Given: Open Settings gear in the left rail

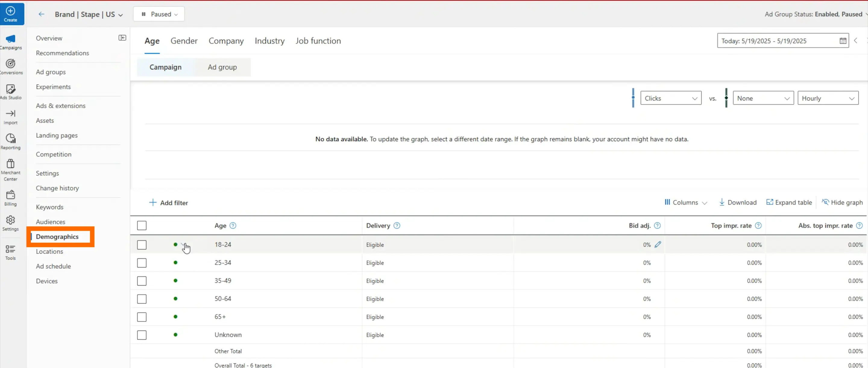Looking at the screenshot, I should pyautogui.click(x=11, y=223).
